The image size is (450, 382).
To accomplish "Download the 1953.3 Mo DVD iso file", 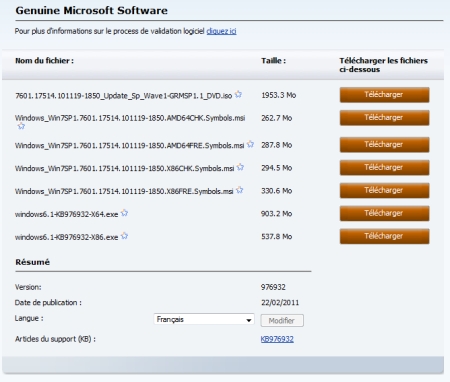I will tap(384, 95).
